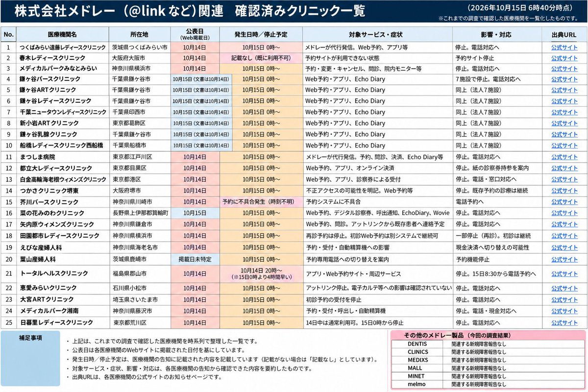Open 公式サイト link for トータルヘルスクリニック
Screen dimensions: 588x392
point(564,273)
